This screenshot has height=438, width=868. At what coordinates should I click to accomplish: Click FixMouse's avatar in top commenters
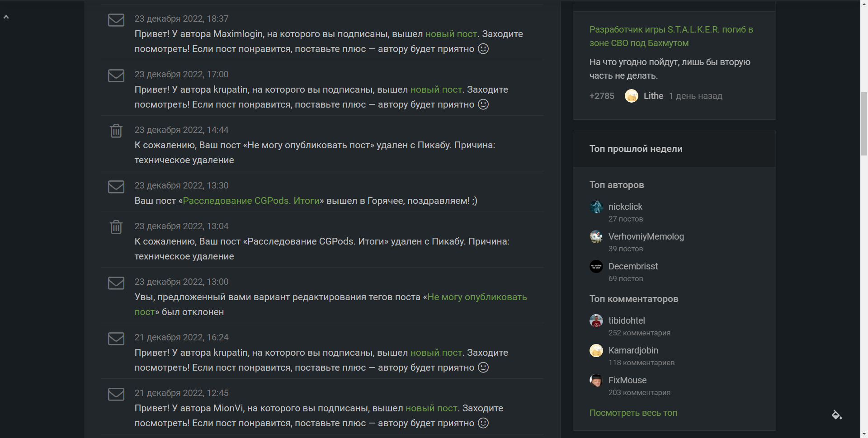(596, 381)
